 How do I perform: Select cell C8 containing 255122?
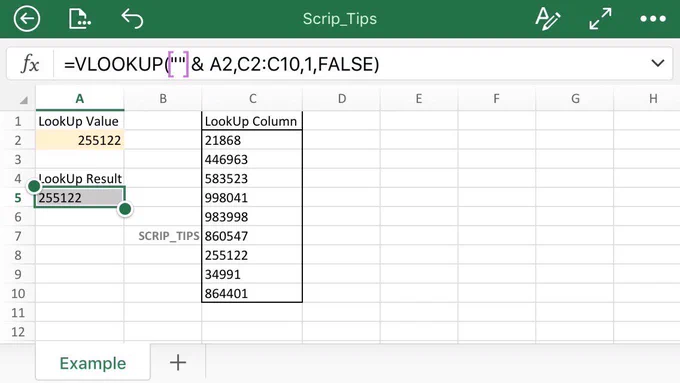click(x=252, y=255)
